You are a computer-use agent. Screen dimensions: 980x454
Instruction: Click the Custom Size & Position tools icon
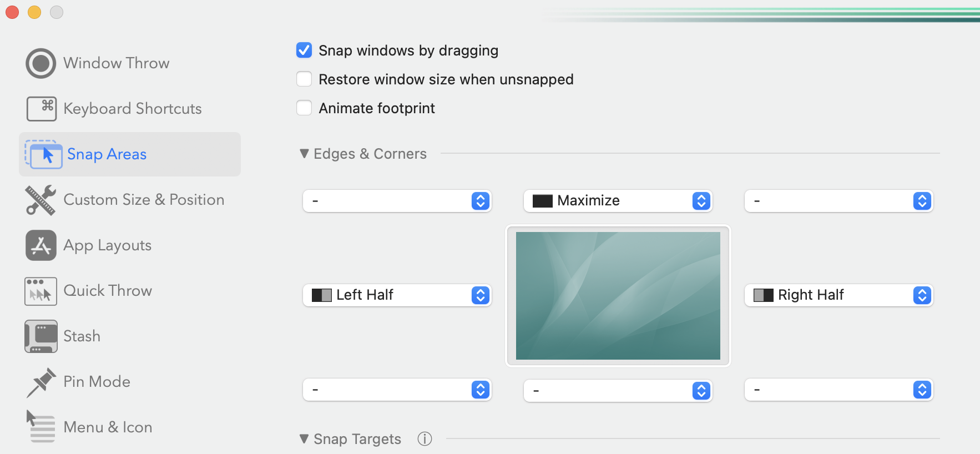pos(41,200)
